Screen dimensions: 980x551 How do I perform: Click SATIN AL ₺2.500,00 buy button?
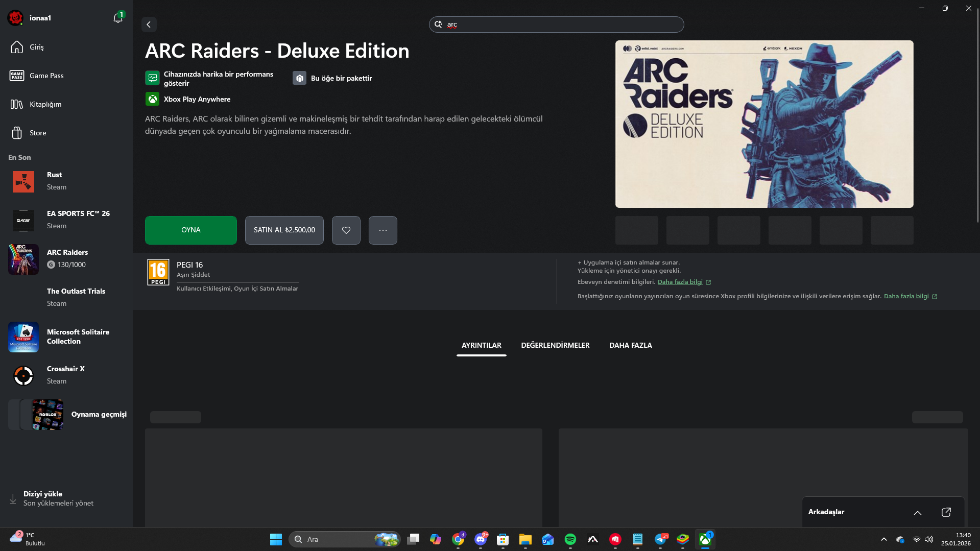(284, 230)
